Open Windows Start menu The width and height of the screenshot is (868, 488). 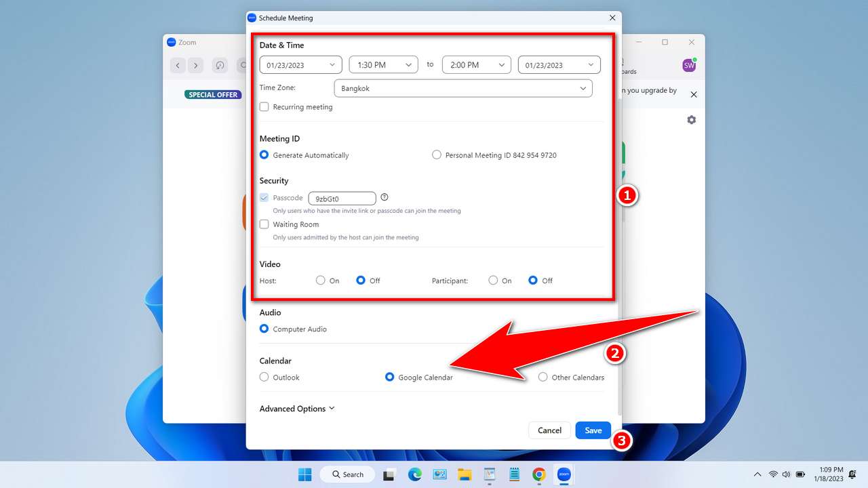click(x=304, y=474)
